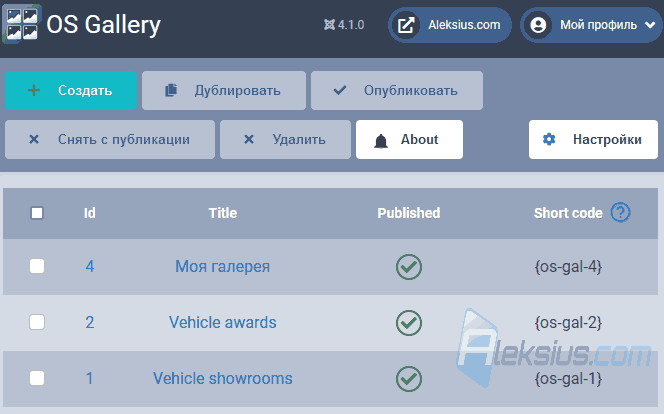The image size is (664, 414).
Task: Click the Снять с публикации button
Action: click(110, 140)
